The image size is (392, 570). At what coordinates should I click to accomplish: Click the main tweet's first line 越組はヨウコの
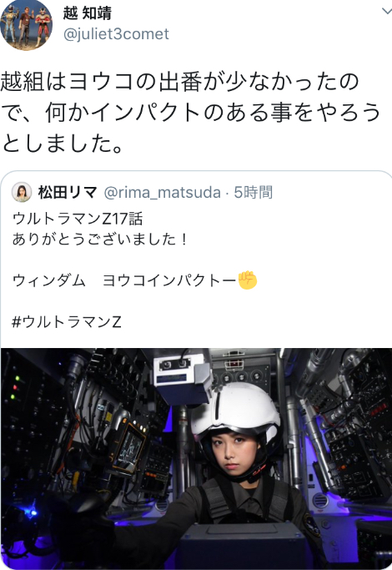click(x=179, y=82)
